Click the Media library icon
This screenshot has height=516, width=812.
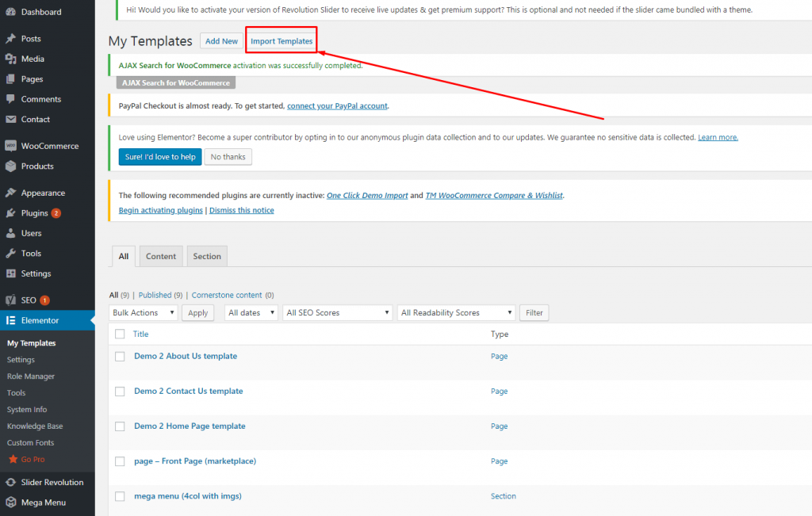pos(10,59)
